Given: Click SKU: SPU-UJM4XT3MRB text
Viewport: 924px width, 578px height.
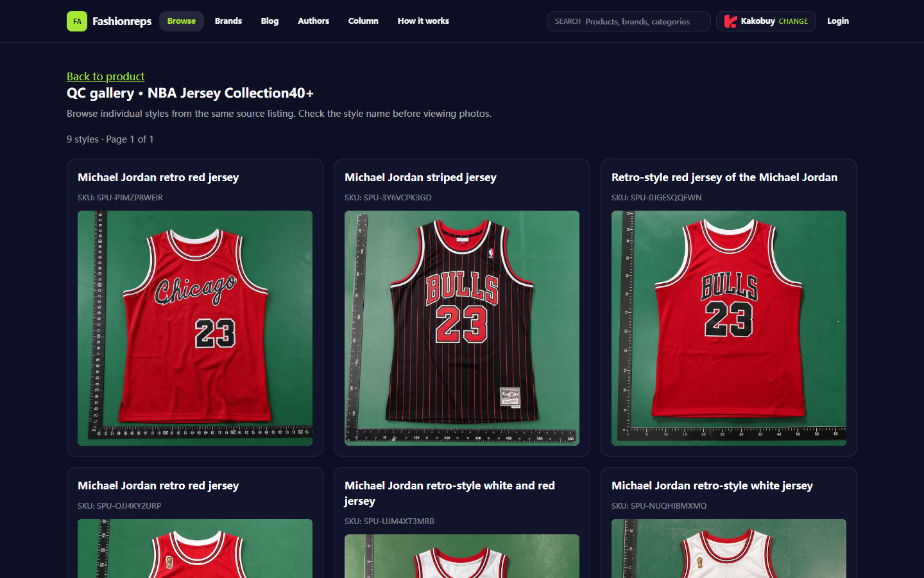Looking at the screenshot, I should (x=389, y=521).
